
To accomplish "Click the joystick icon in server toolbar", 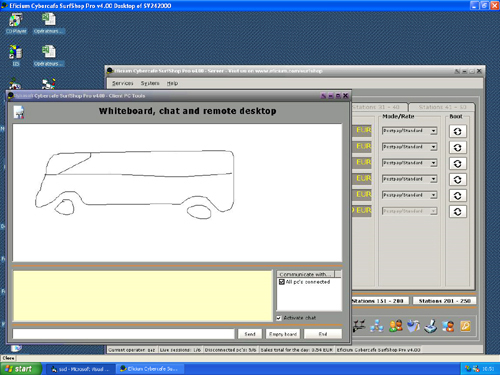I will [x=431, y=326].
